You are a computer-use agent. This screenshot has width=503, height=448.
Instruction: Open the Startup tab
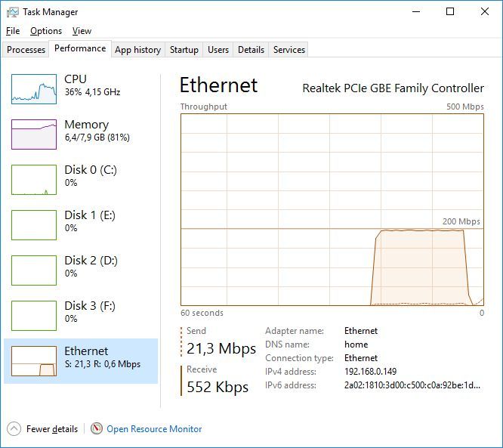(x=184, y=50)
